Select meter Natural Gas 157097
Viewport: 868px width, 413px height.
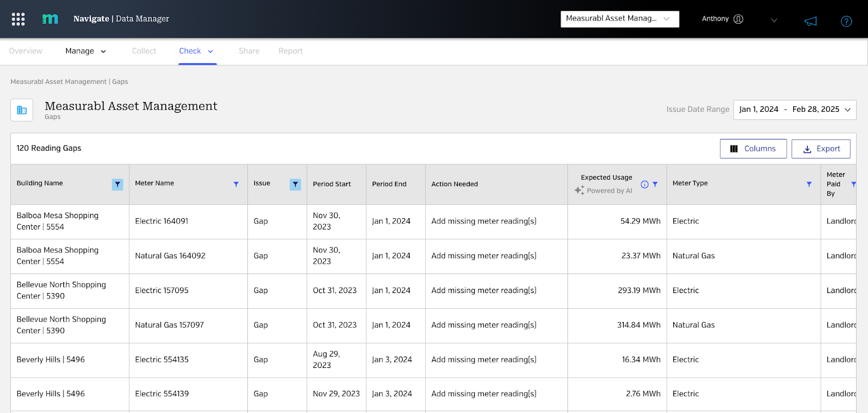pos(169,326)
